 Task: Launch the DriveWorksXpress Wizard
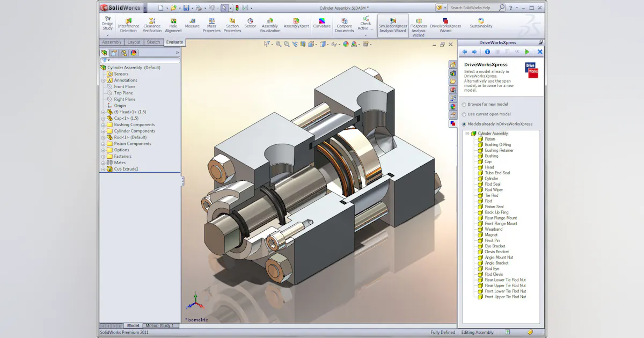click(445, 25)
